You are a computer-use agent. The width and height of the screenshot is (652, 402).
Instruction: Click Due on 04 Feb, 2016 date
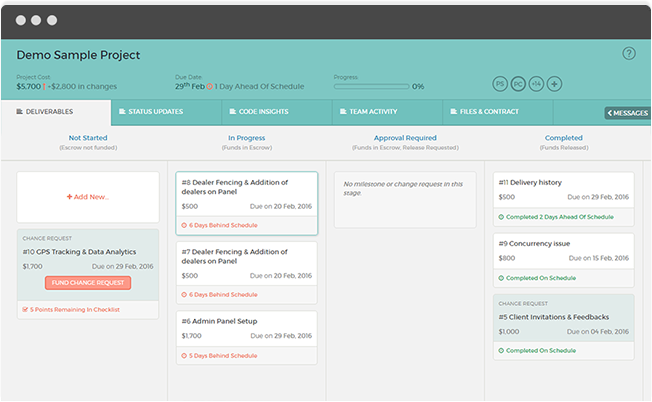598,332
